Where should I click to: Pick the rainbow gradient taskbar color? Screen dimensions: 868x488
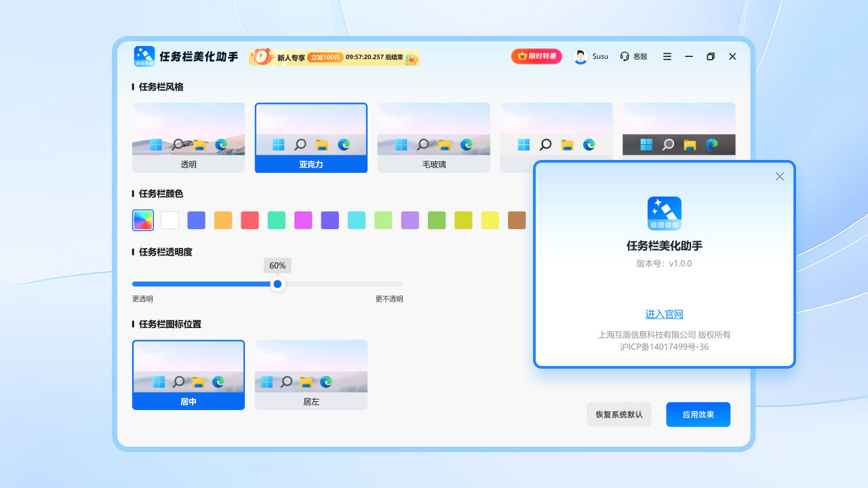[x=142, y=220]
